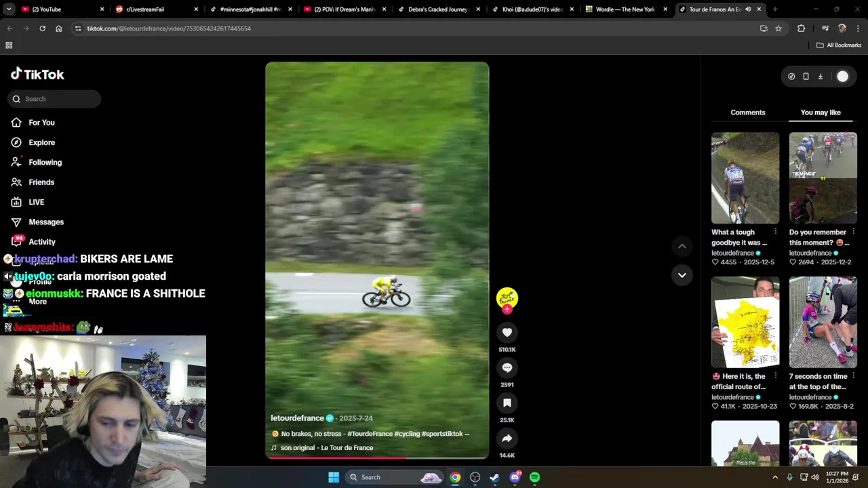
Task: Click the TikTok search field
Action: click(x=55, y=99)
